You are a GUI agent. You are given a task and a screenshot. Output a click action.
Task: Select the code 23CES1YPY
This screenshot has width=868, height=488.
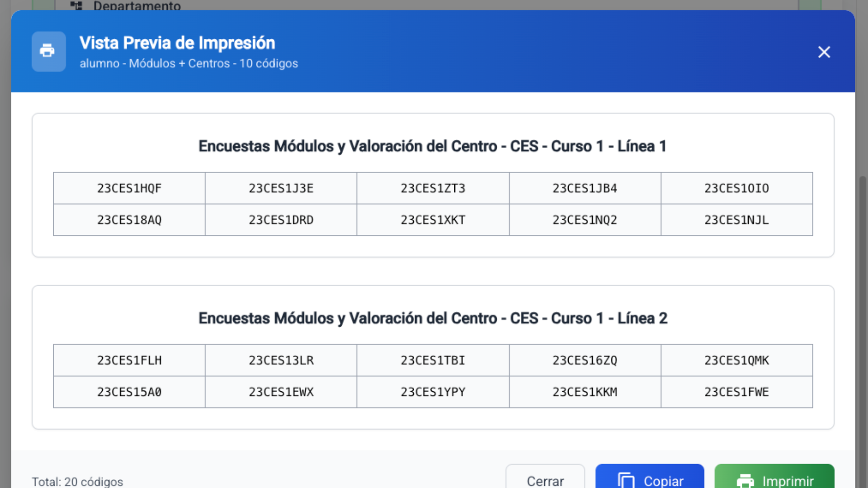point(433,392)
